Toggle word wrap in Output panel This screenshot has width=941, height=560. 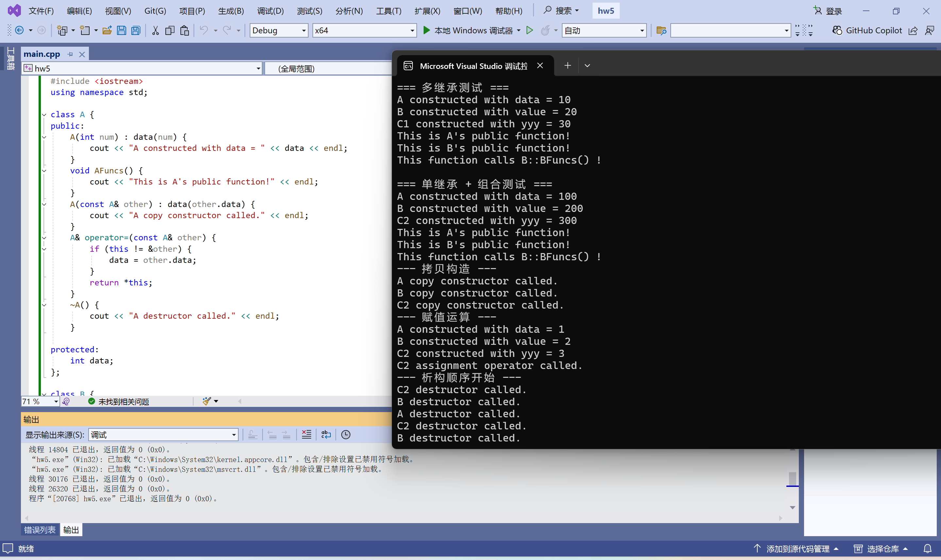tap(326, 435)
